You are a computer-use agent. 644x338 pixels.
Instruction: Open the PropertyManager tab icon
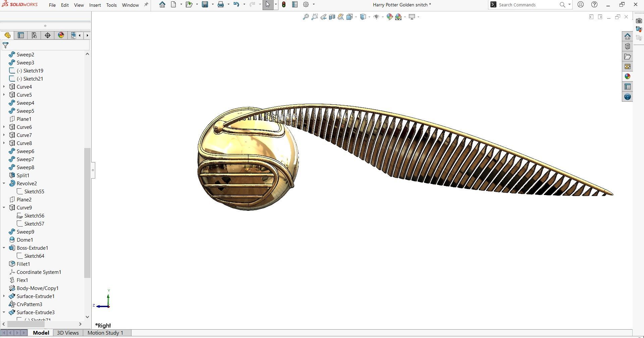click(x=21, y=35)
